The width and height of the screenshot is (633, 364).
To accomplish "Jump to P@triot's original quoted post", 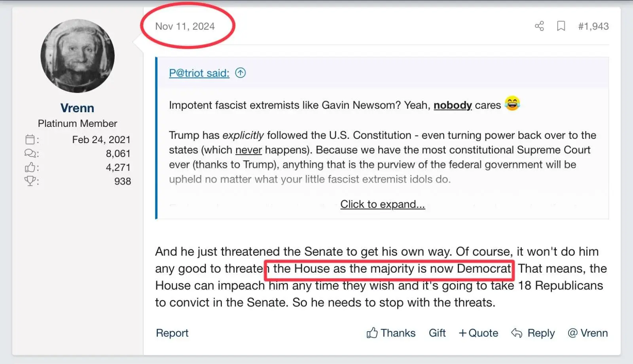I will tap(199, 73).
